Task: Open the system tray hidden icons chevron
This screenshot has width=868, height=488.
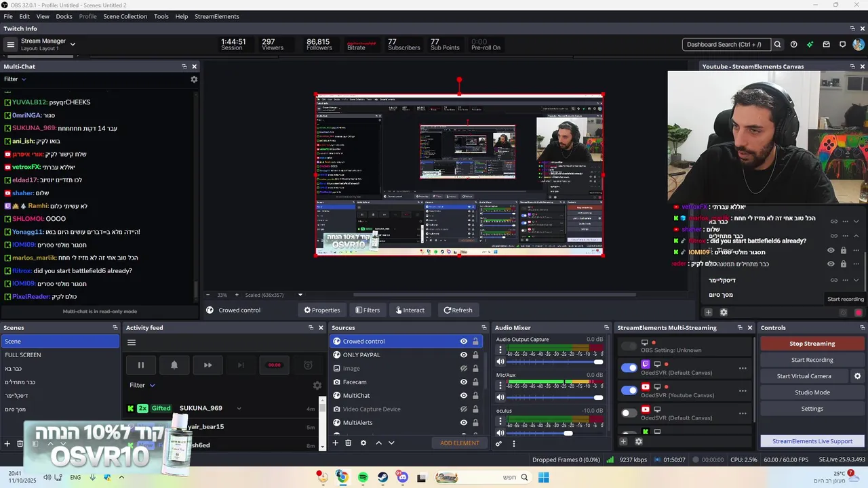Action: [x=121, y=477]
